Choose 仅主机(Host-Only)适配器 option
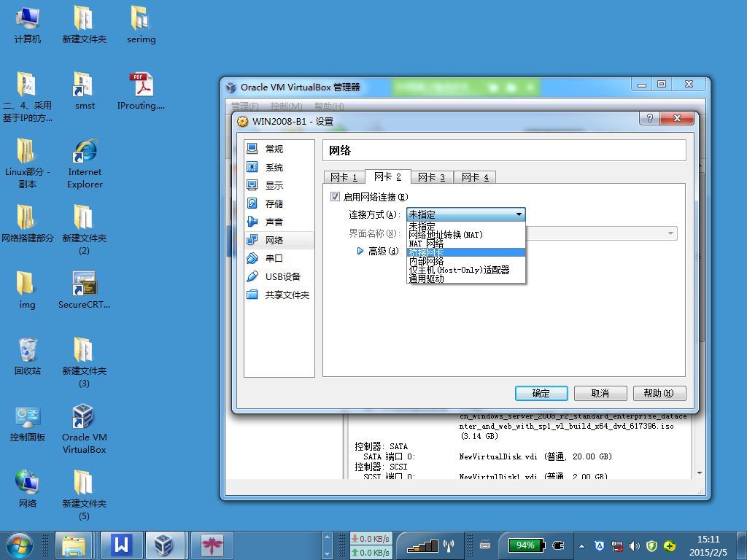 tap(466, 270)
